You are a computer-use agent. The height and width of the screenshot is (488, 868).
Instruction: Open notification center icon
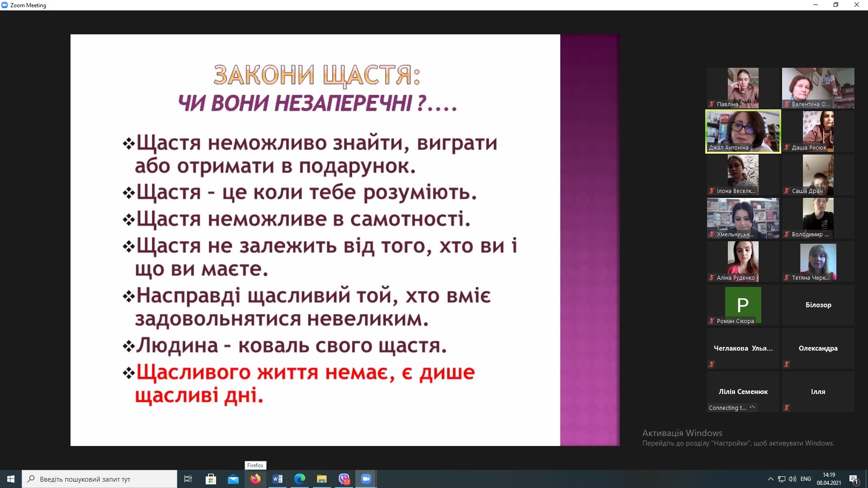pyautogui.click(x=854, y=479)
